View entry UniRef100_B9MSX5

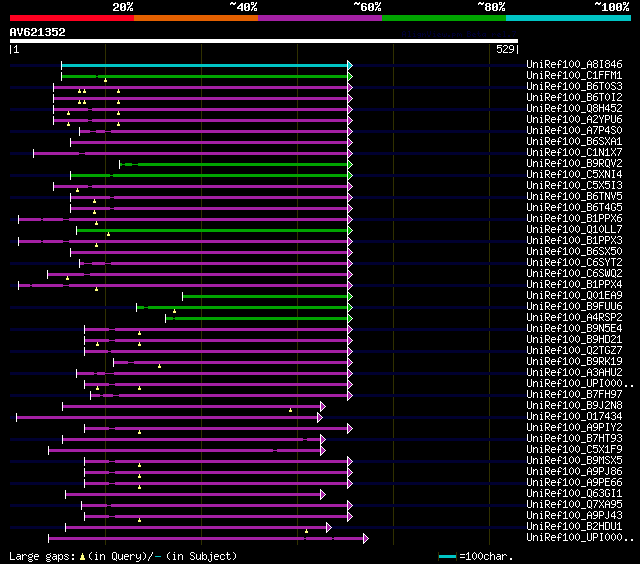[x=574, y=461]
